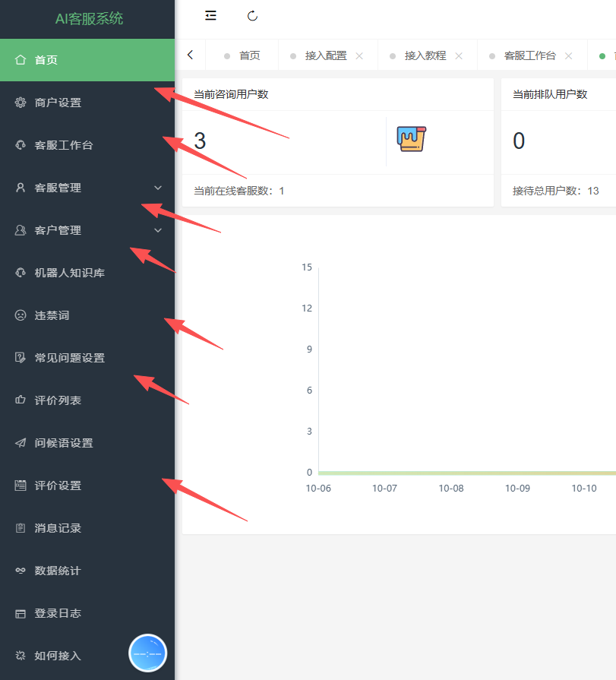Click the round blue floating button
The width and height of the screenshot is (616, 680).
coord(147,653)
